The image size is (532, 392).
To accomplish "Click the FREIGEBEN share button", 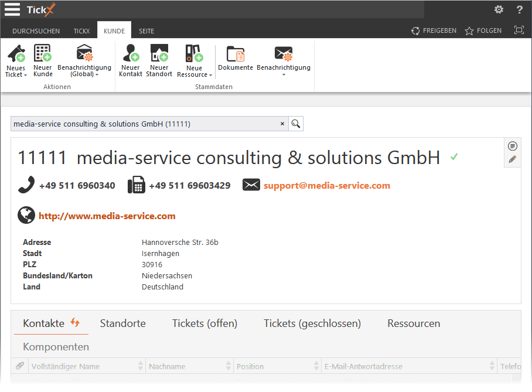I will coord(434,30).
